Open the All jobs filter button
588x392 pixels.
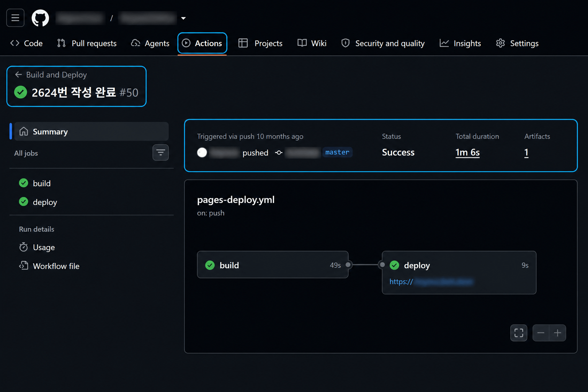[x=161, y=153]
